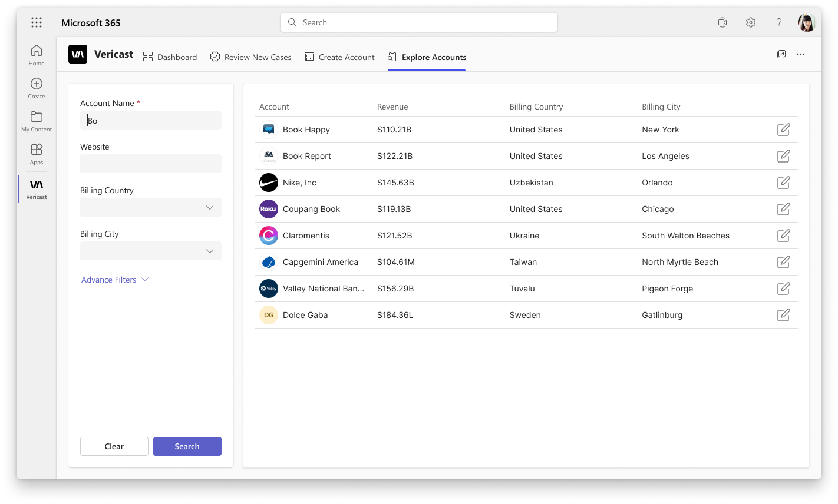This screenshot has width=838, height=504.
Task: Select the Book Report account name
Action: click(307, 156)
